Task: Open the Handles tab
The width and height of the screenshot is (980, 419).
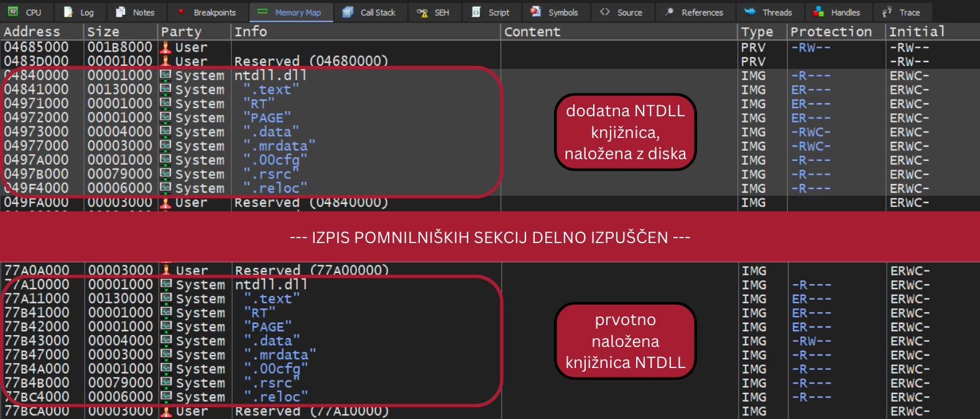Action: [837, 12]
